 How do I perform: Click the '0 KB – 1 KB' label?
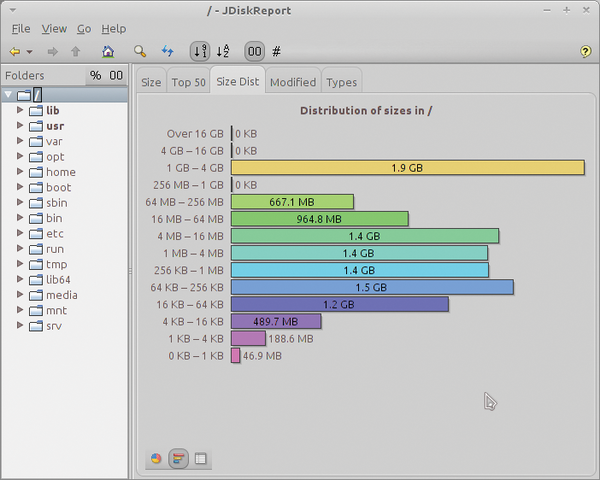(196, 356)
